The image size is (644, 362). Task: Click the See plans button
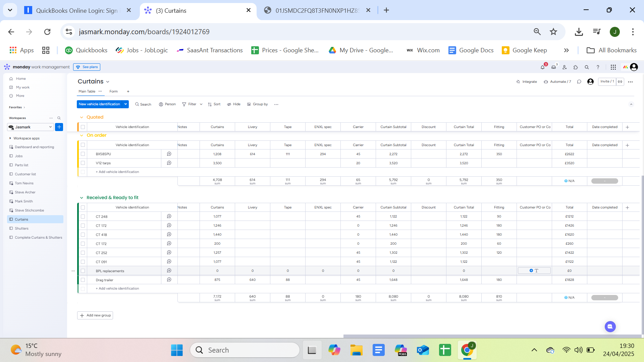coord(87,67)
